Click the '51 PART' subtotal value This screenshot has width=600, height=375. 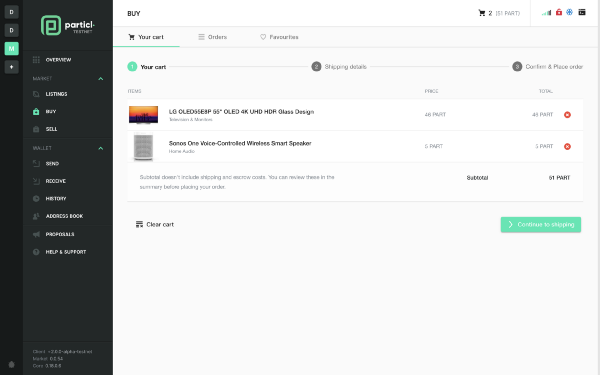[x=559, y=178]
